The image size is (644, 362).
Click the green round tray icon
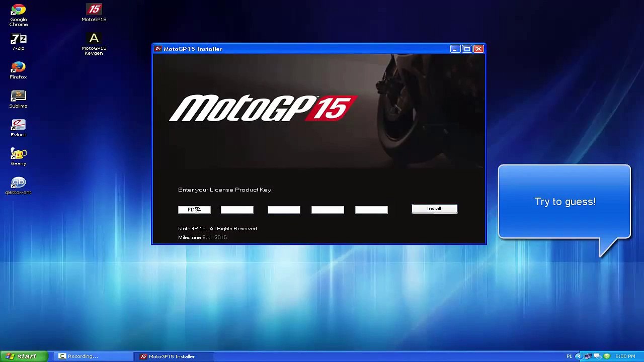pyautogui.click(x=607, y=356)
